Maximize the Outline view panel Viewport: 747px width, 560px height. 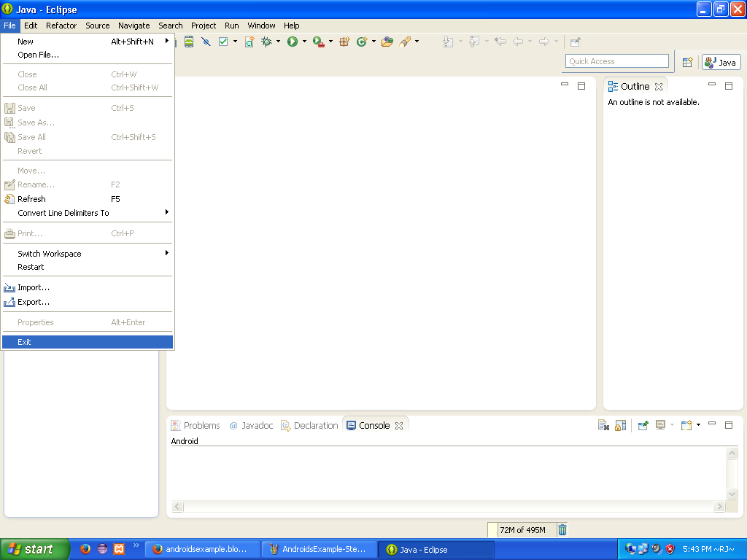point(729,86)
